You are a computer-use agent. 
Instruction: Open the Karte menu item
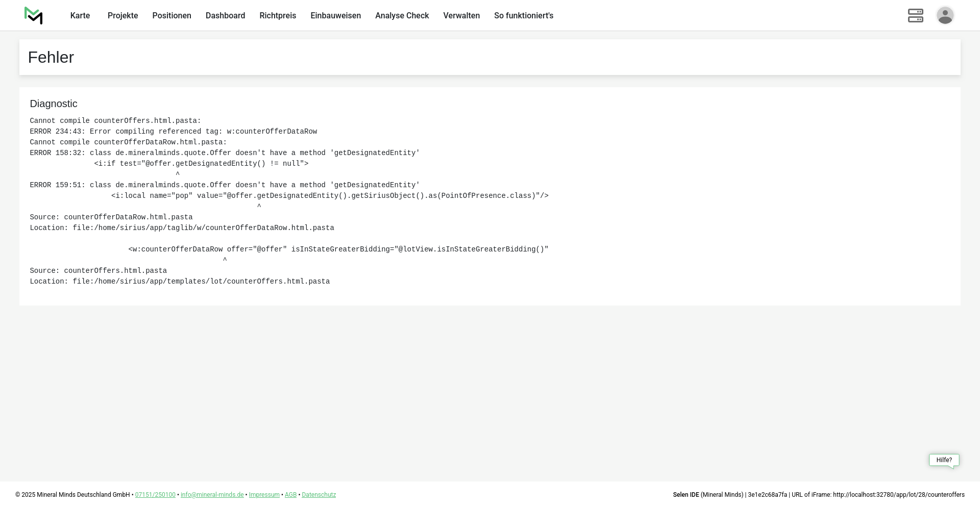tap(80, 16)
